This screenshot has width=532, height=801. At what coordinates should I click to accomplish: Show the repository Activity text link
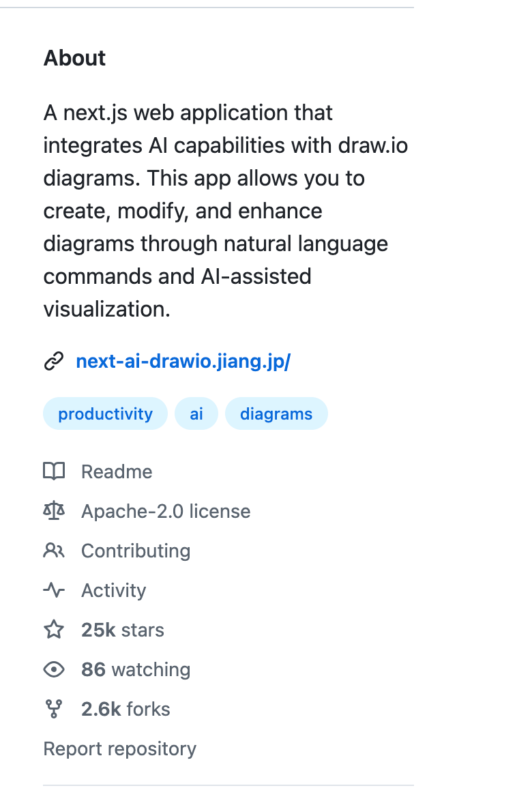[113, 590]
